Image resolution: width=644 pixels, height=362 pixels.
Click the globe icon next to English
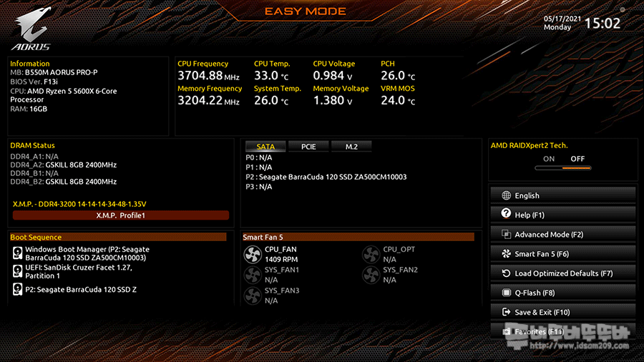pos(506,195)
